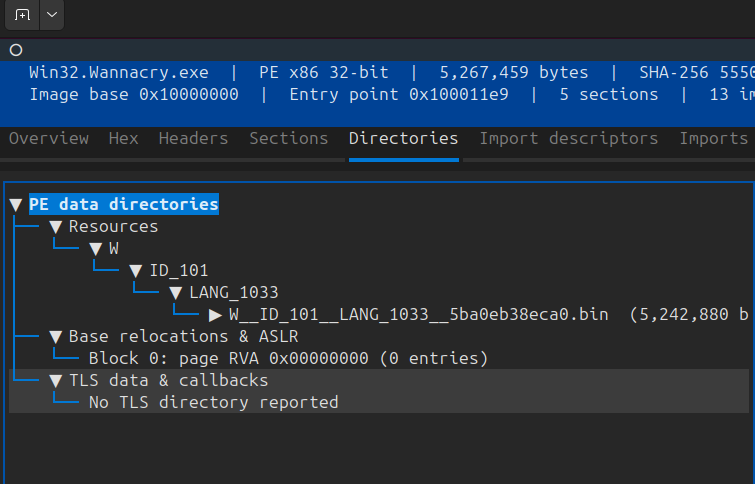Collapse the Resources tree node
The image size is (755, 484).
pyautogui.click(x=56, y=227)
